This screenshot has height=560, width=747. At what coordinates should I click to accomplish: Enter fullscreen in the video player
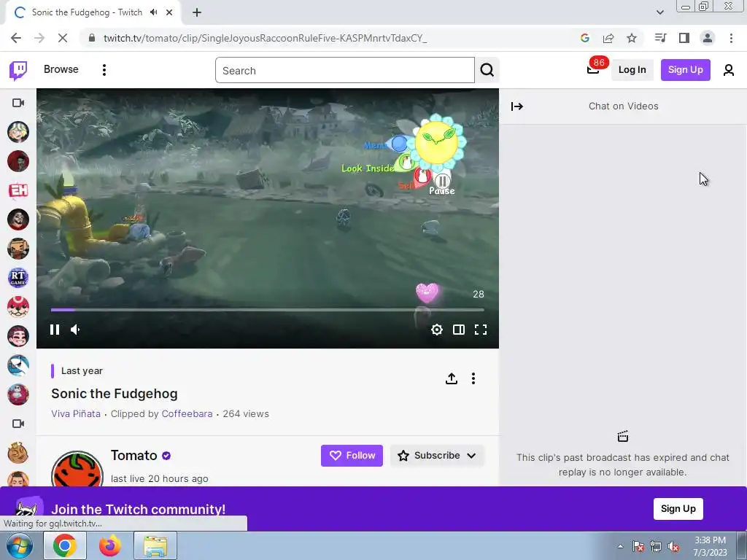pos(481,330)
